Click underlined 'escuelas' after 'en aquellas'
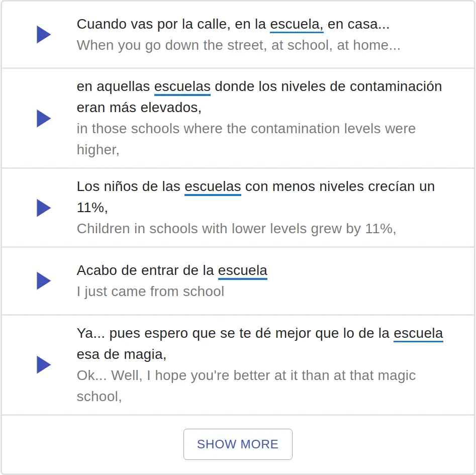Image resolution: width=476 pixels, height=475 pixels. [182, 86]
